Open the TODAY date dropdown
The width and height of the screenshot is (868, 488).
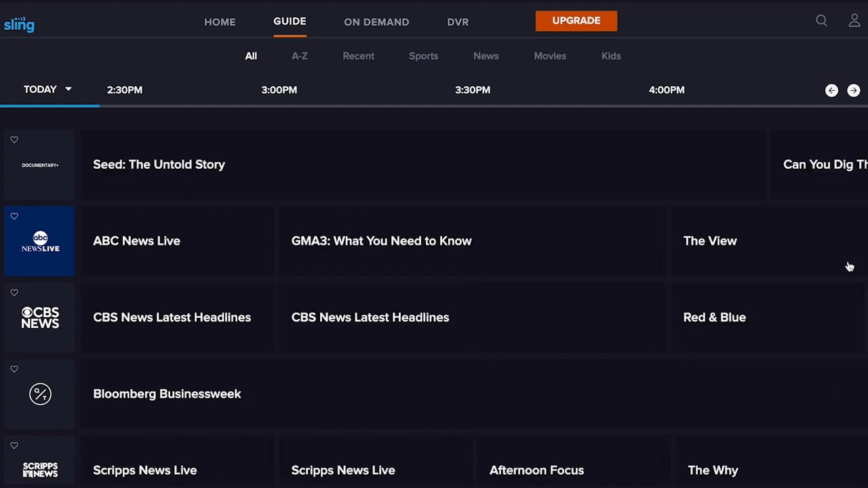click(x=47, y=89)
